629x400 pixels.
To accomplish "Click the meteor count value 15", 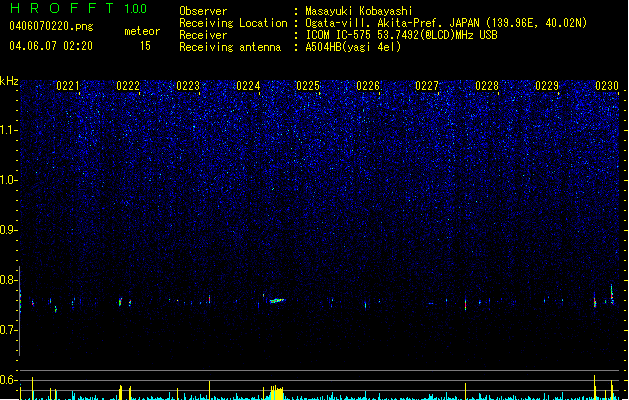I will click(x=145, y=46).
